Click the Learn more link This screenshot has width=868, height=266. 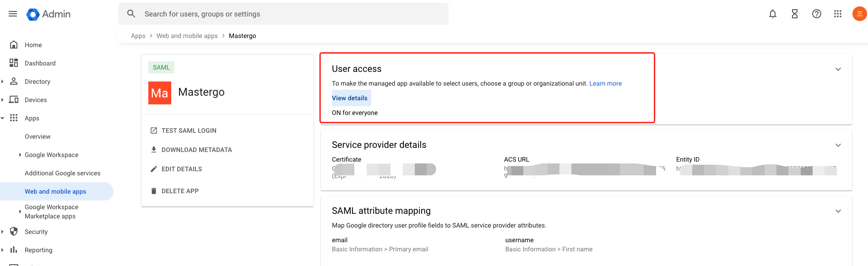pyautogui.click(x=606, y=83)
